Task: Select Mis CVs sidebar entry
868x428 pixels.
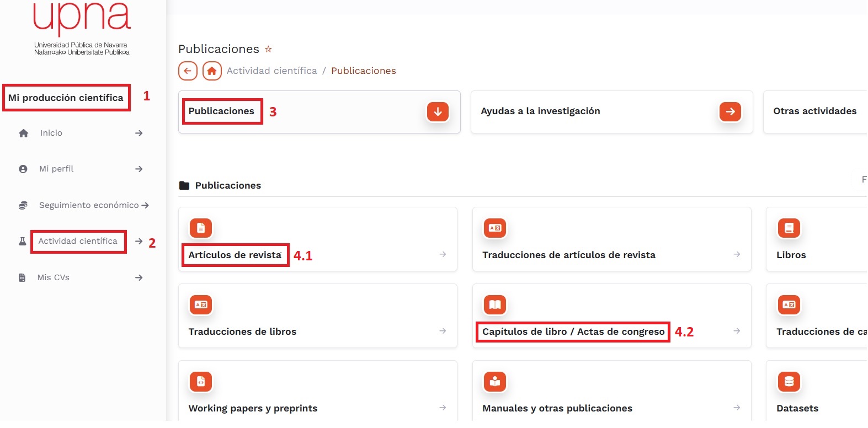Action: tap(54, 278)
